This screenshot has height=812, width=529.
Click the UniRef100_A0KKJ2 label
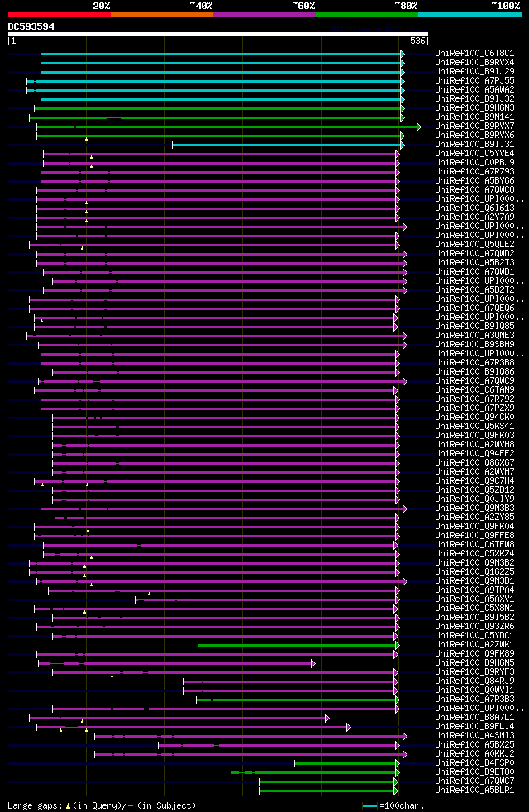coord(474,754)
